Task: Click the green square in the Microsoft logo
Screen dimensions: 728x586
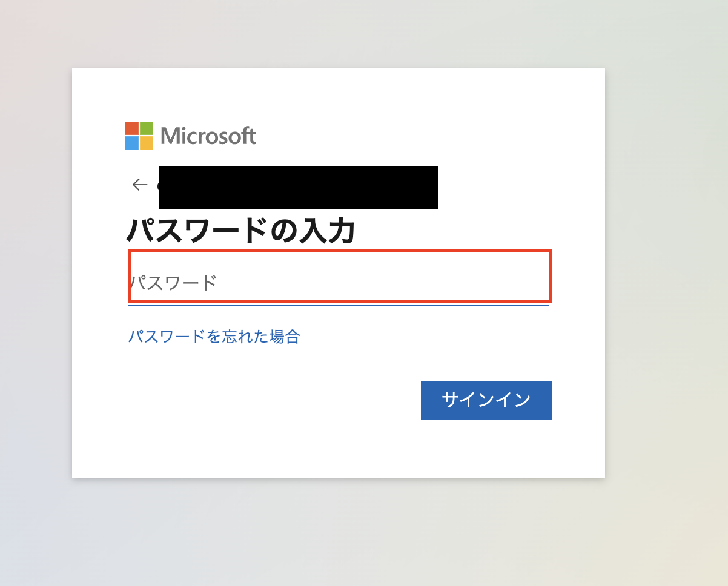Action: tap(147, 128)
